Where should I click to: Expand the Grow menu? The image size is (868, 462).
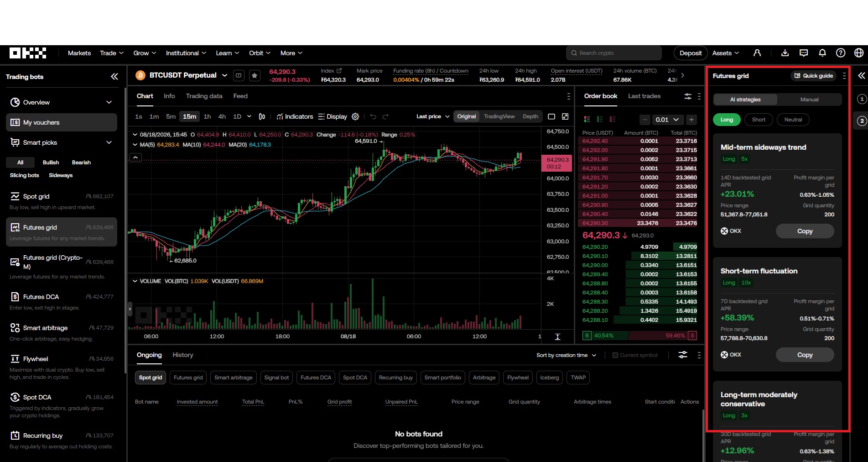[x=145, y=53]
